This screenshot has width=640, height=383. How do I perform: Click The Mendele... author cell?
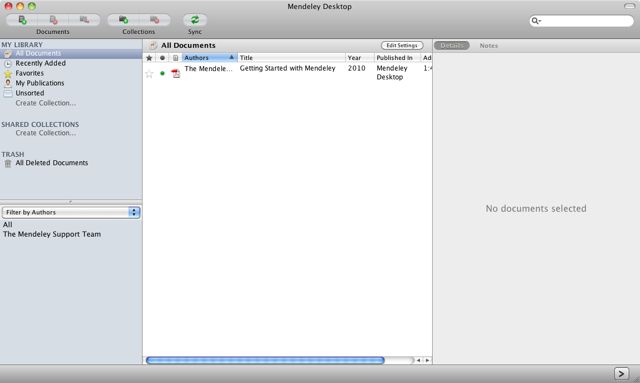208,69
